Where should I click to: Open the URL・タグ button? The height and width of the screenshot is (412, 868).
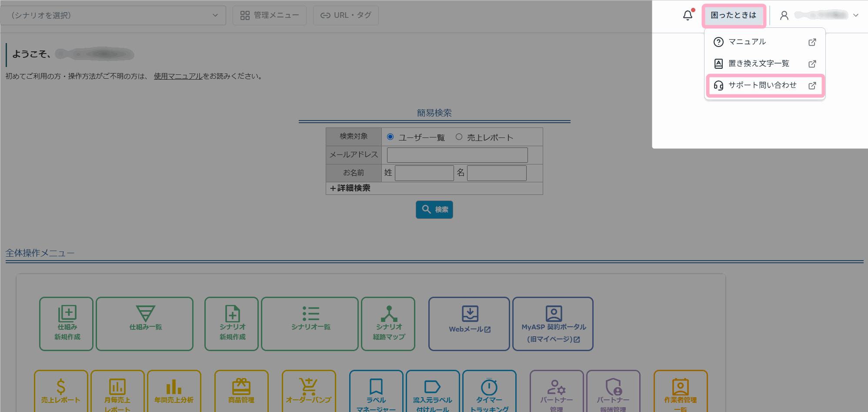click(x=346, y=15)
